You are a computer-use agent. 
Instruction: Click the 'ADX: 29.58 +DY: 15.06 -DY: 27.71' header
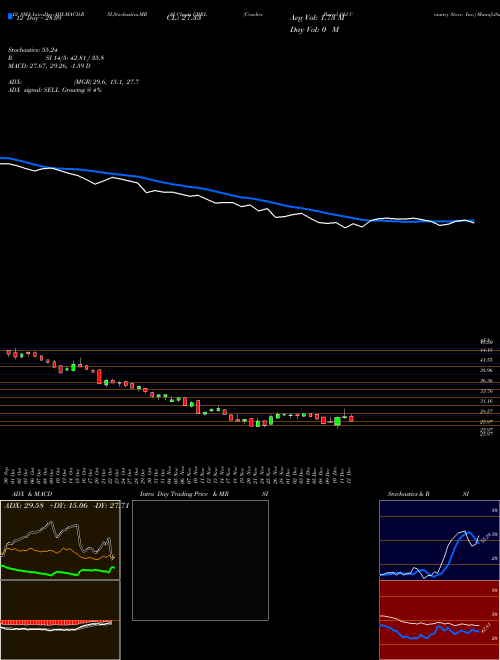66,505
